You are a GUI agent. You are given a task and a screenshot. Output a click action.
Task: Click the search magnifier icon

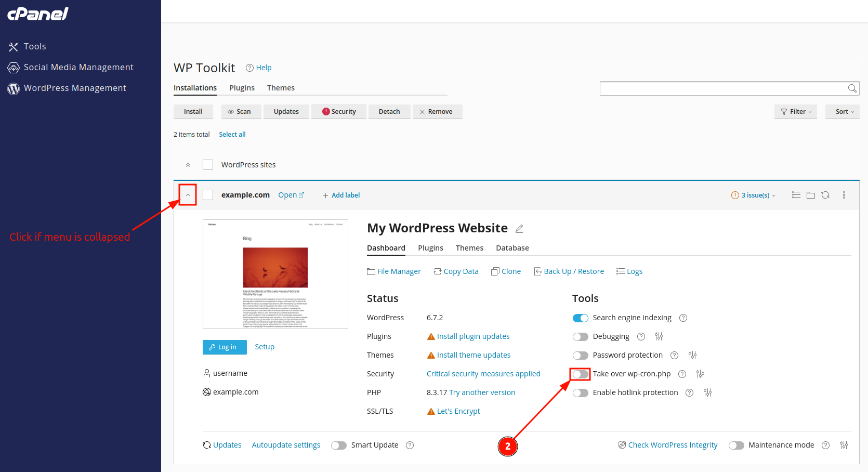[852, 88]
